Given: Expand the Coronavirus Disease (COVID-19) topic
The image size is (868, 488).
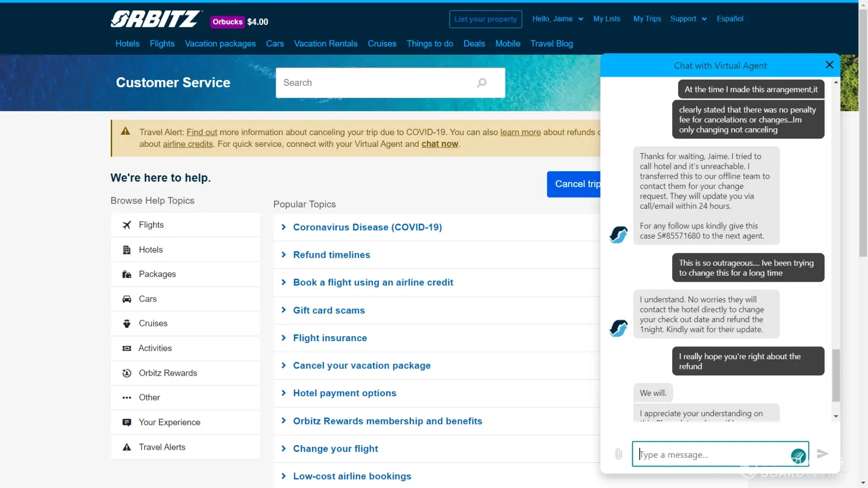Looking at the screenshot, I should coord(367,227).
